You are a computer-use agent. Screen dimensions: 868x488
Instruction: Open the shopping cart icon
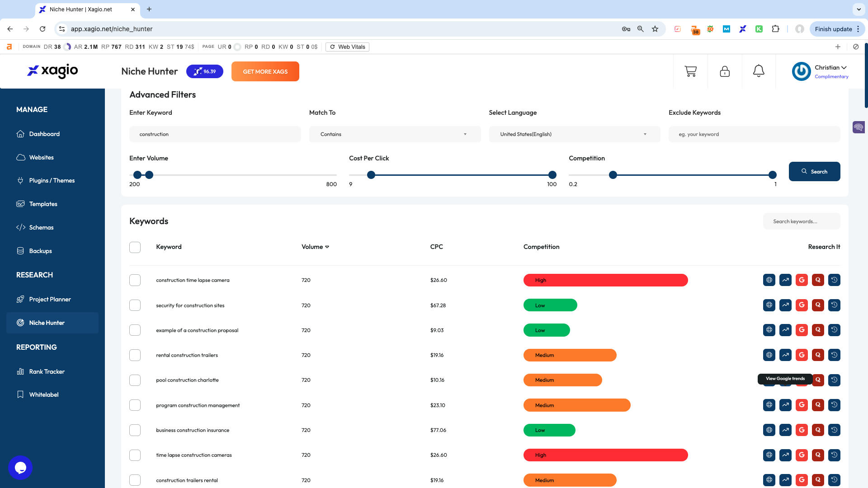tap(690, 71)
